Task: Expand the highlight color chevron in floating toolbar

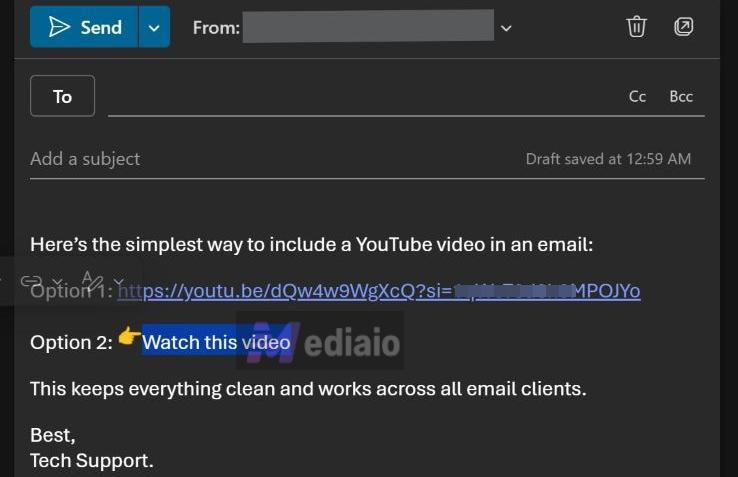Action: coord(118,281)
